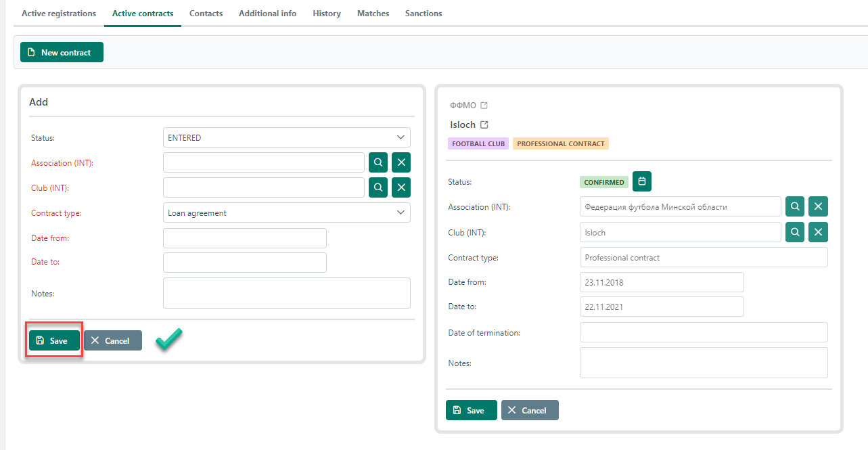Click Date of termination field
Image resolution: width=868 pixels, height=450 pixels.
tap(704, 332)
